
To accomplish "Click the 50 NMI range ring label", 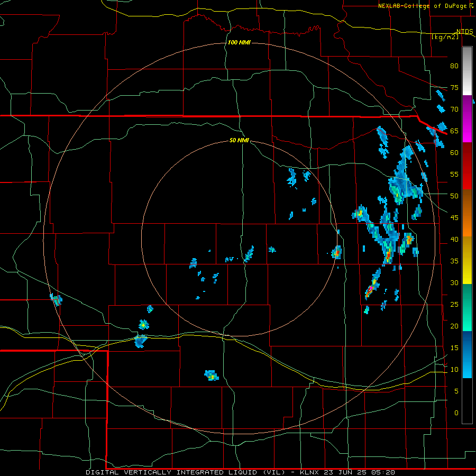I will pos(239,140).
